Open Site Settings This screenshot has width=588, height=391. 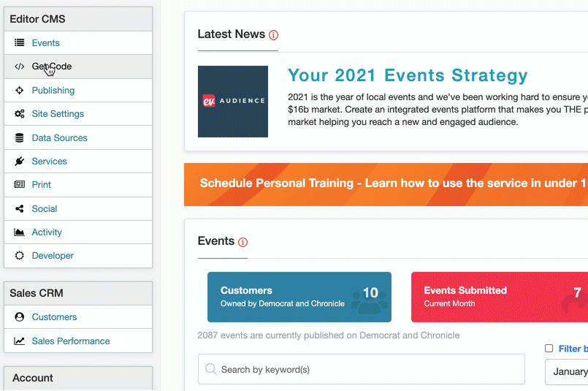click(x=78, y=114)
